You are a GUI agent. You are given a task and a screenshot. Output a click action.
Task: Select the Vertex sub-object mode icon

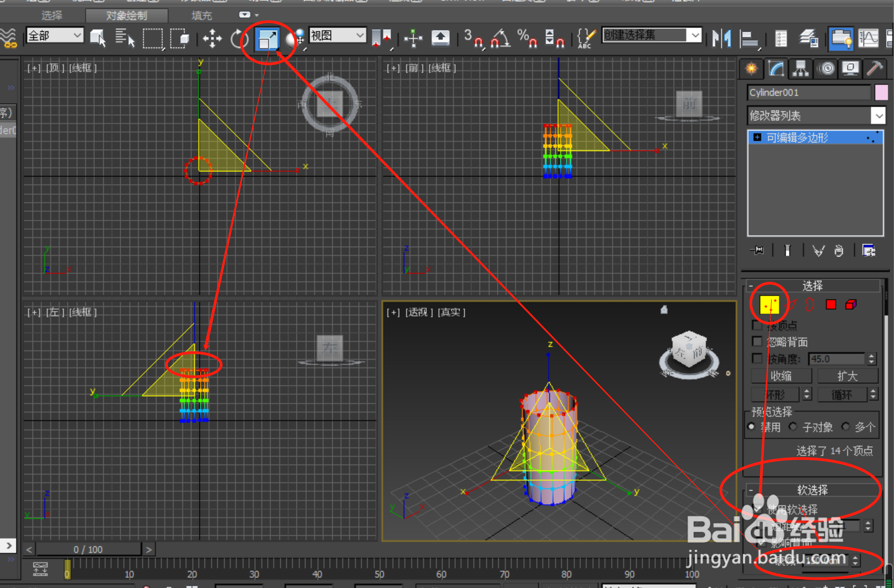(769, 304)
